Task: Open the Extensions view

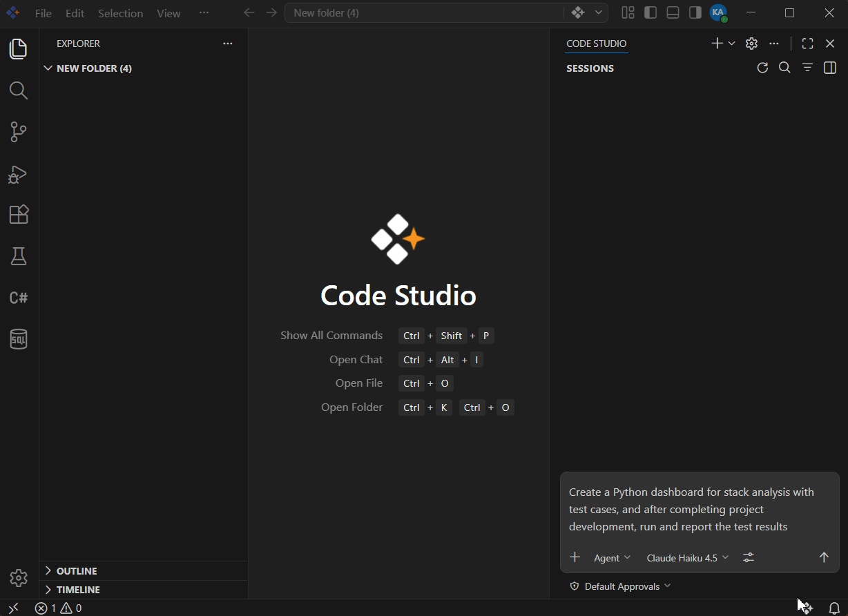Action: (19, 215)
